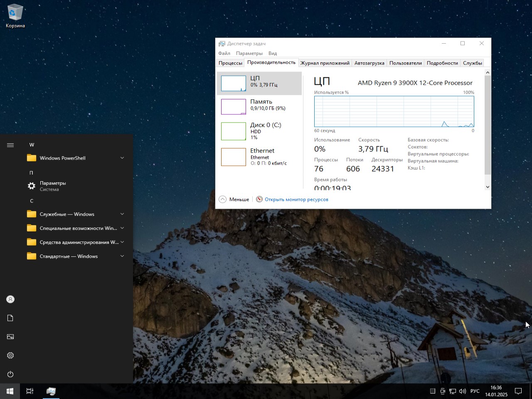Open the Documents icon in Start sidebar
Screen dimensions: 532x399
(x=10, y=318)
